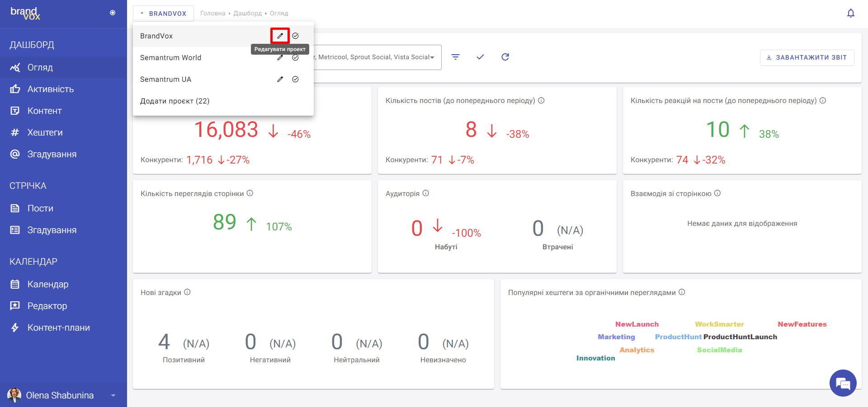The width and height of the screenshot is (868, 407).
Task: Toggle the sidebar pin radio icon near logo
Action: coord(113,13)
